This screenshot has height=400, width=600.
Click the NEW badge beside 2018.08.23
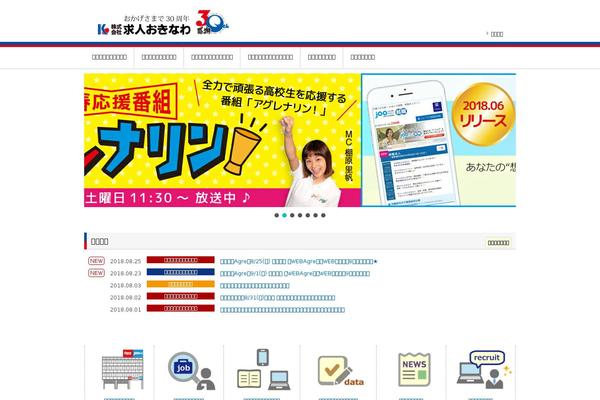(96, 273)
